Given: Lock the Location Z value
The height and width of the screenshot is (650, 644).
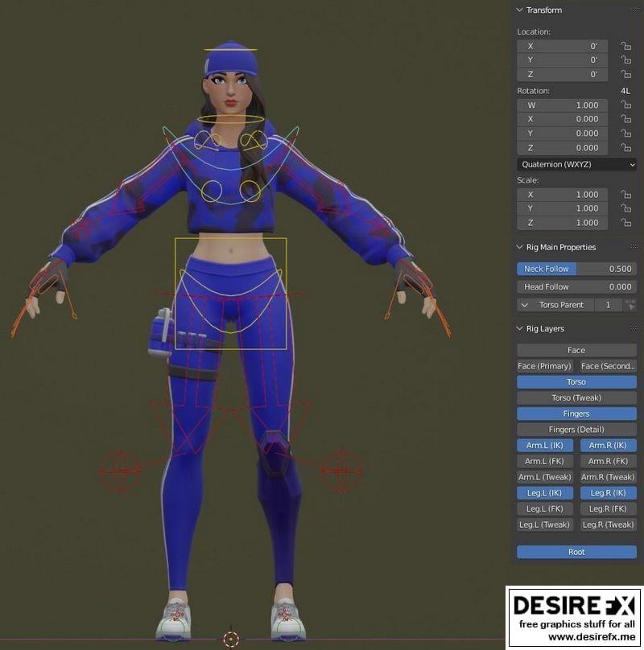Looking at the screenshot, I should coord(626,74).
